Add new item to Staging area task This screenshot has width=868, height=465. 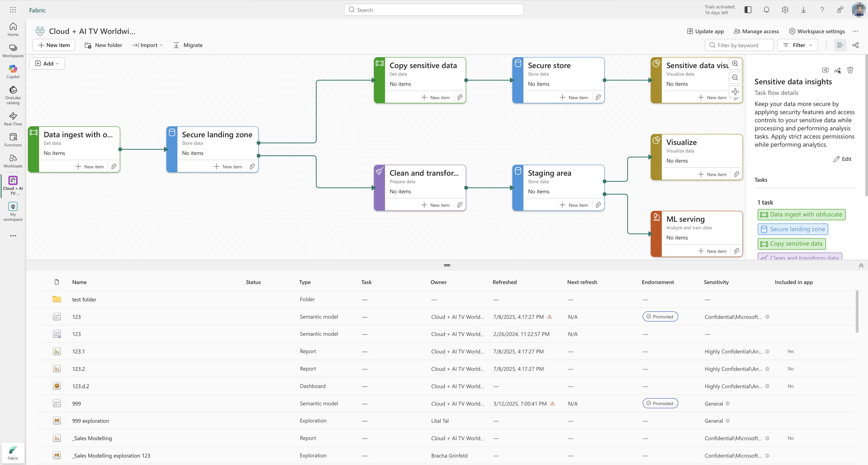pyautogui.click(x=574, y=205)
